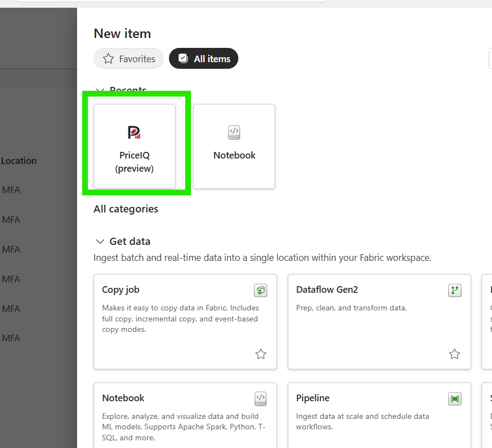The image size is (492, 448).
Task: Click the Dataflow Gen2 icon
Action: (x=455, y=290)
